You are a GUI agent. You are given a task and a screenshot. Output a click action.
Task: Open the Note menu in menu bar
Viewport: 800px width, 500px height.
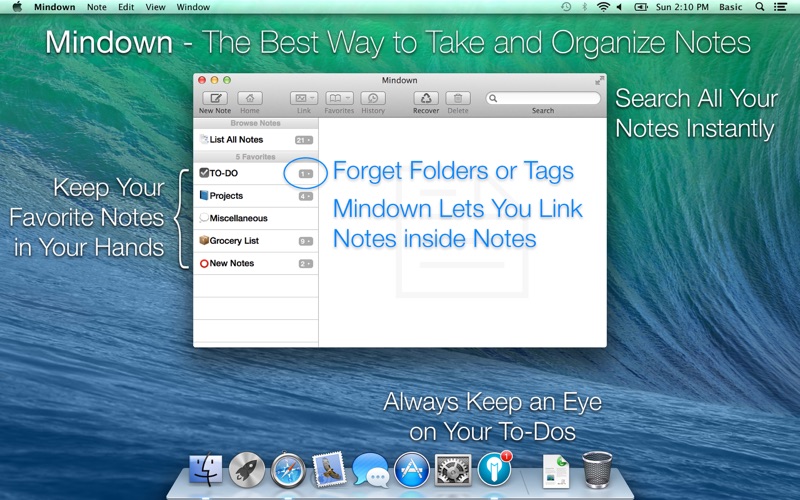[97, 7]
